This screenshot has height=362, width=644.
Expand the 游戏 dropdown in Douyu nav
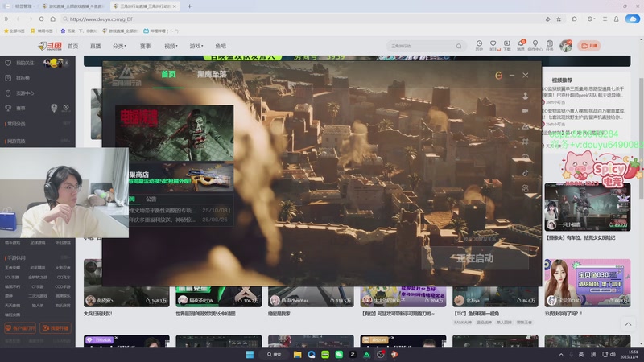pyautogui.click(x=196, y=46)
